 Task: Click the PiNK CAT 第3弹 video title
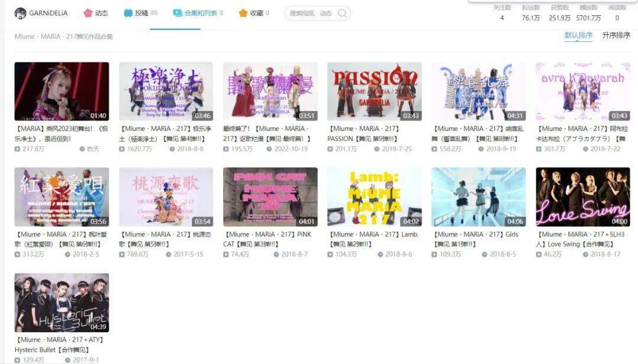click(x=268, y=240)
